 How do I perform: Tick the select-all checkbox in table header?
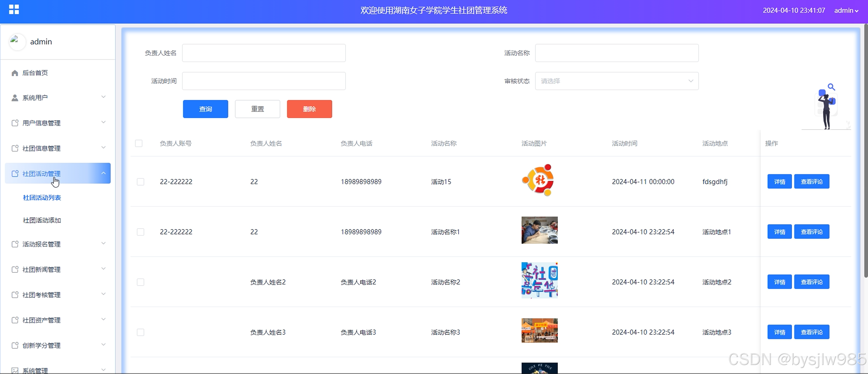click(x=139, y=143)
